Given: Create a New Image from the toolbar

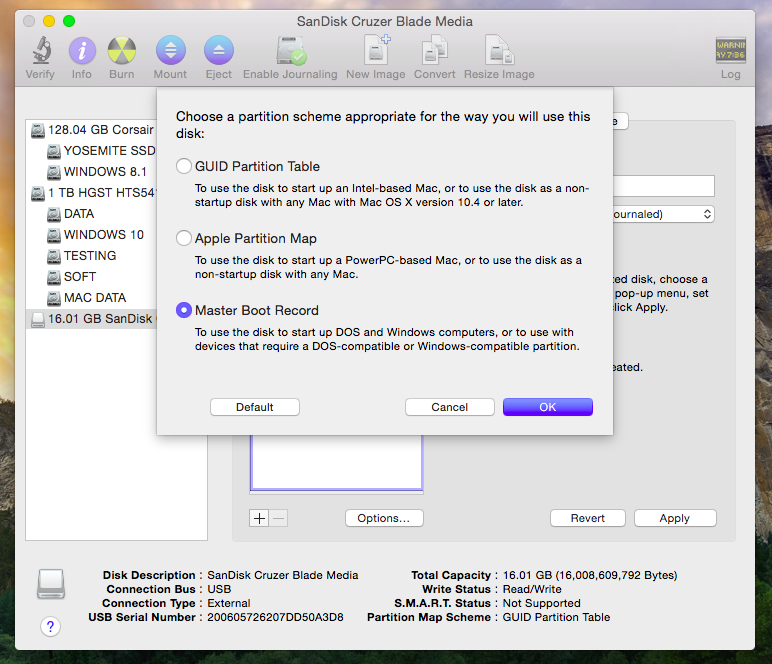Looking at the screenshot, I should tap(376, 49).
